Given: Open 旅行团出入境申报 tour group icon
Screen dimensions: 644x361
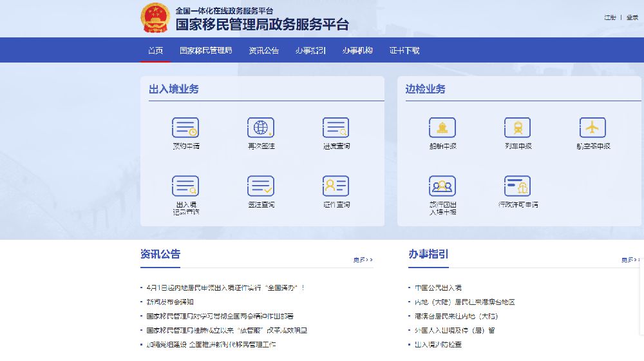Looking at the screenshot, I should click(x=442, y=186).
